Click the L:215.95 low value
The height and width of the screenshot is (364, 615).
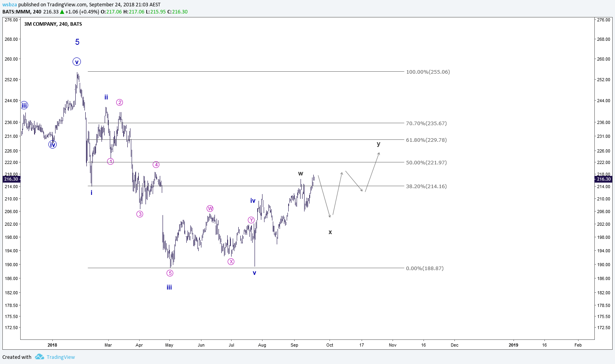(x=155, y=12)
